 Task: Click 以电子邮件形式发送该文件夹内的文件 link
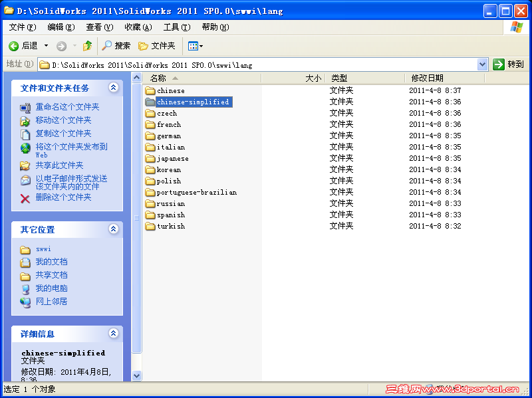coord(71,182)
